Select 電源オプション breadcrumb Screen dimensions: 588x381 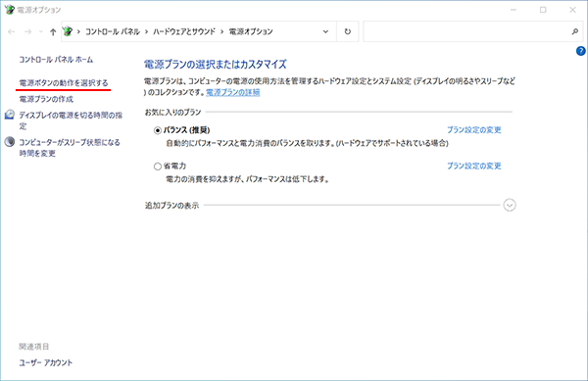(251, 31)
